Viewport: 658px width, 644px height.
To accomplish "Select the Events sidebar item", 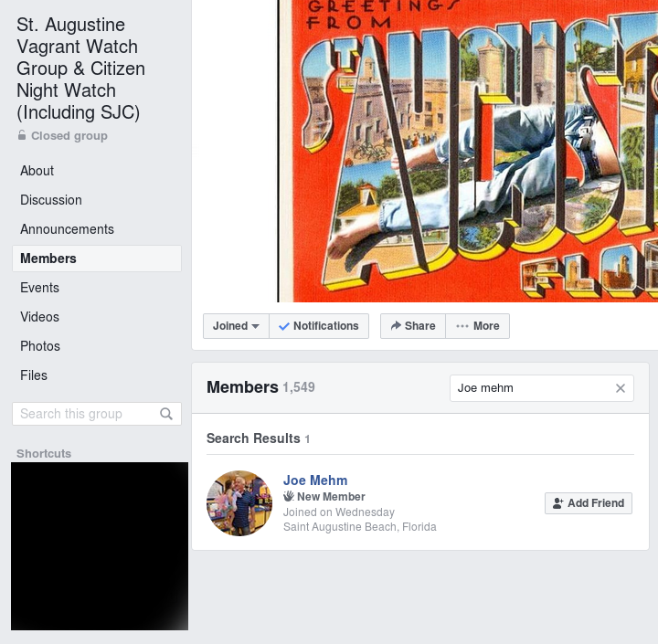I will (x=39, y=288).
